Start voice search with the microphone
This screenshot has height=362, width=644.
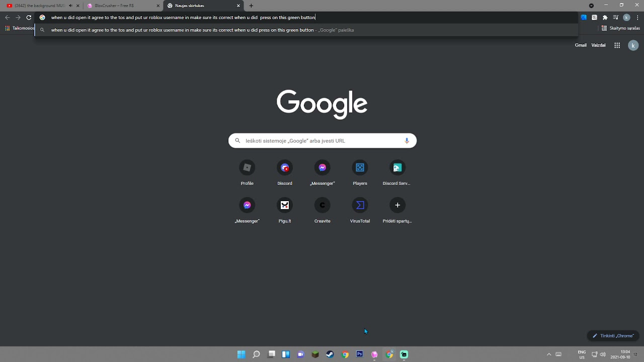click(407, 141)
